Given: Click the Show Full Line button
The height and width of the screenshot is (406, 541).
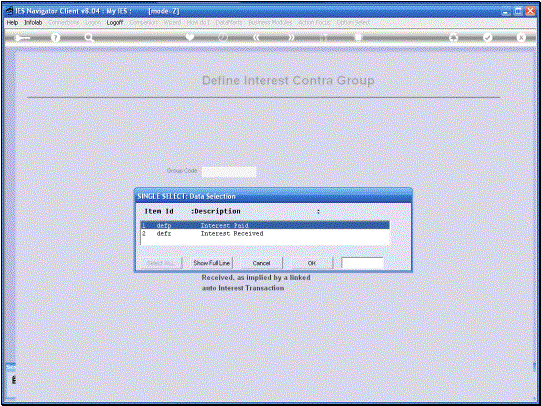Looking at the screenshot, I should pyautogui.click(x=212, y=263).
